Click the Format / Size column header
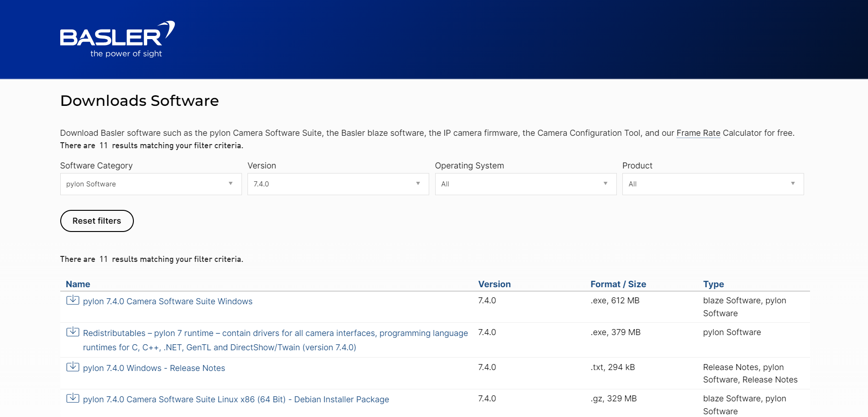 pos(618,284)
